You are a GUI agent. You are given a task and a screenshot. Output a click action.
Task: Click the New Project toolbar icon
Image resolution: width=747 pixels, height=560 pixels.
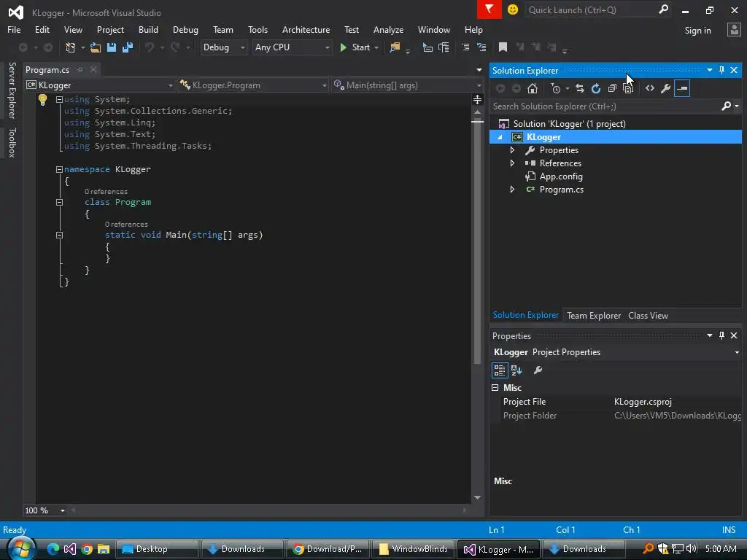[71, 47]
